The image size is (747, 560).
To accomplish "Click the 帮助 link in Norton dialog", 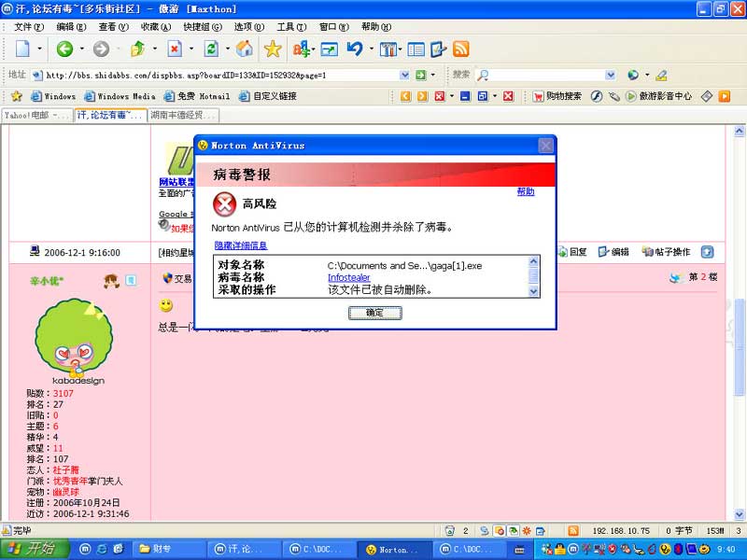I will tap(526, 191).
